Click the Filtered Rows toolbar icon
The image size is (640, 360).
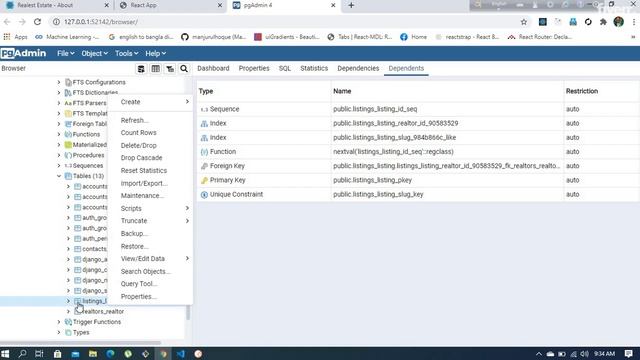tap(170, 69)
